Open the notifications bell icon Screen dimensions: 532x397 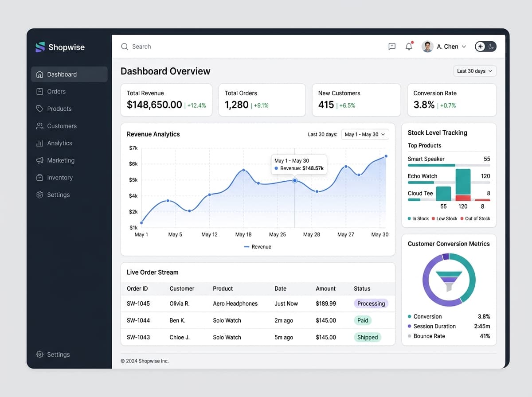pyautogui.click(x=409, y=46)
